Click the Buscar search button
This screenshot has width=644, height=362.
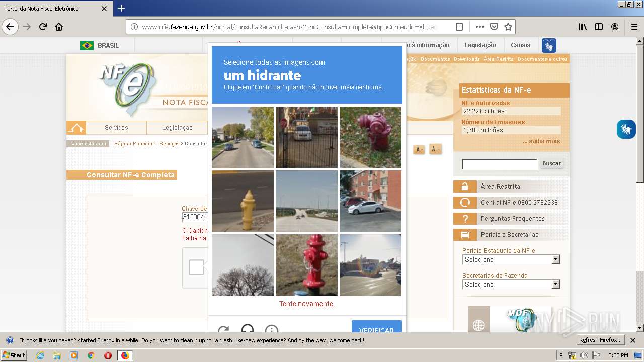(551, 163)
